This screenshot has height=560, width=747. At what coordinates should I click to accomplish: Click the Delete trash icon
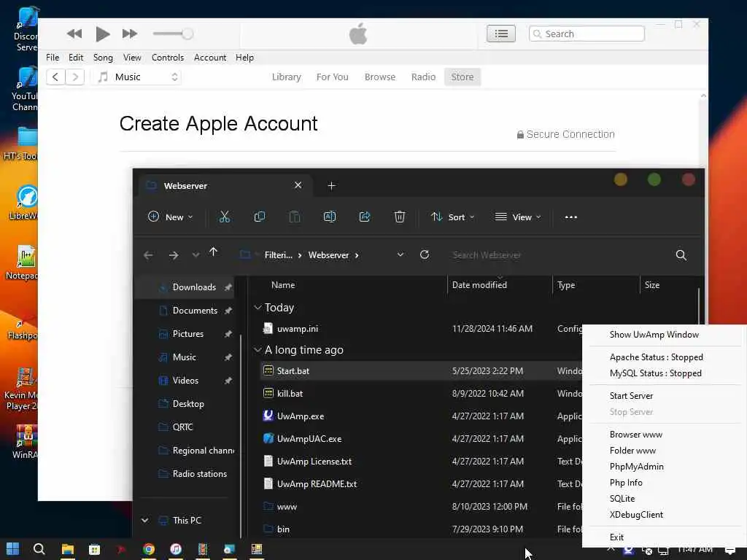coord(400,217)
